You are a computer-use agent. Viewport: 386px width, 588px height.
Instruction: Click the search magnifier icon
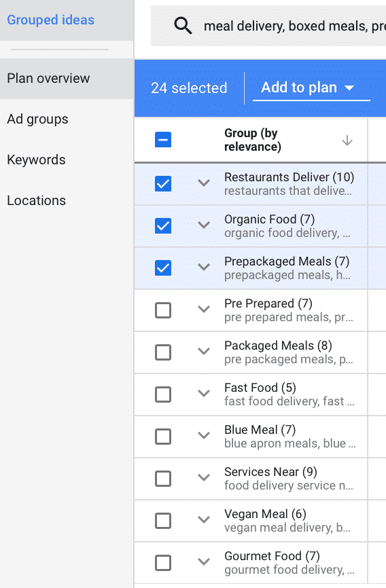click(183, 26)
